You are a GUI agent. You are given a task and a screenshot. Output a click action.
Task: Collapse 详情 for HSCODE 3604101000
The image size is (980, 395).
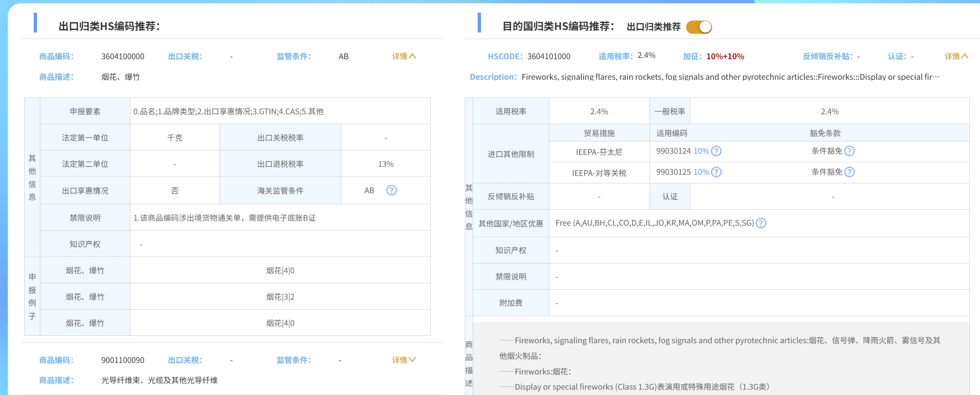(956, 56)
